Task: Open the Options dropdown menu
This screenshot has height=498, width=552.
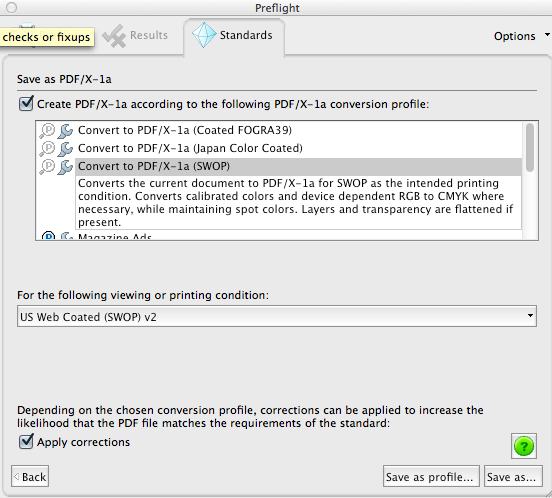Action: (521, 36)
